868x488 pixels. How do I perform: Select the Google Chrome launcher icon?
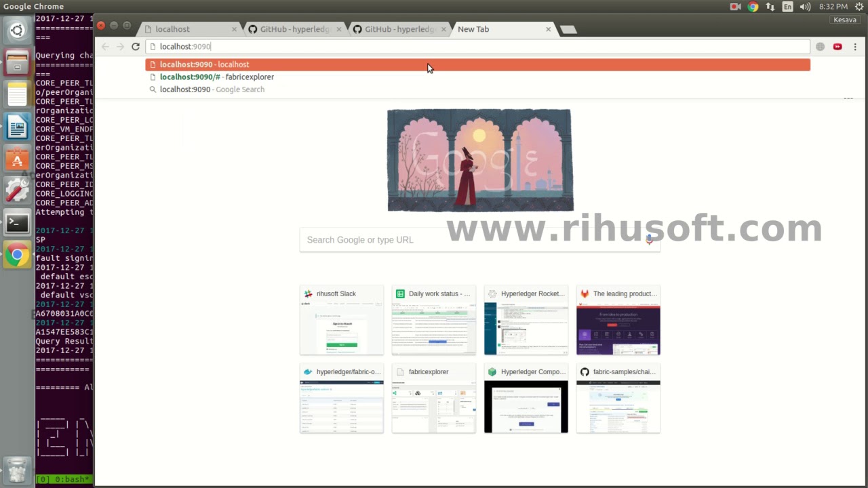(x=17, y=256)
